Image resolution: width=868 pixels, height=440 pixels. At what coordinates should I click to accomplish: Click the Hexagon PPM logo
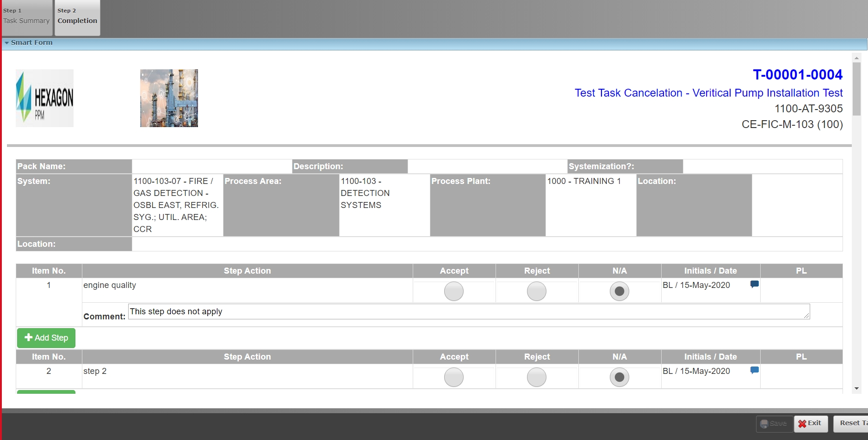[44, 98]
